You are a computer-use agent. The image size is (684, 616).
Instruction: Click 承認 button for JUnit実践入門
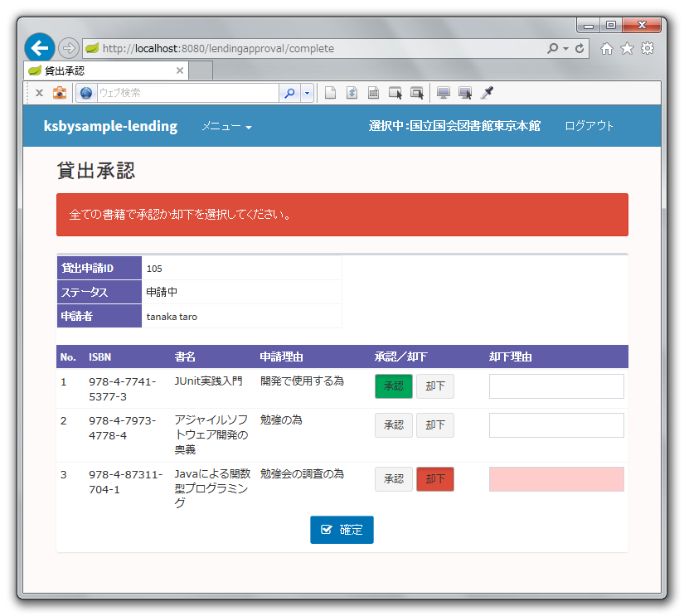click(394, 386)
